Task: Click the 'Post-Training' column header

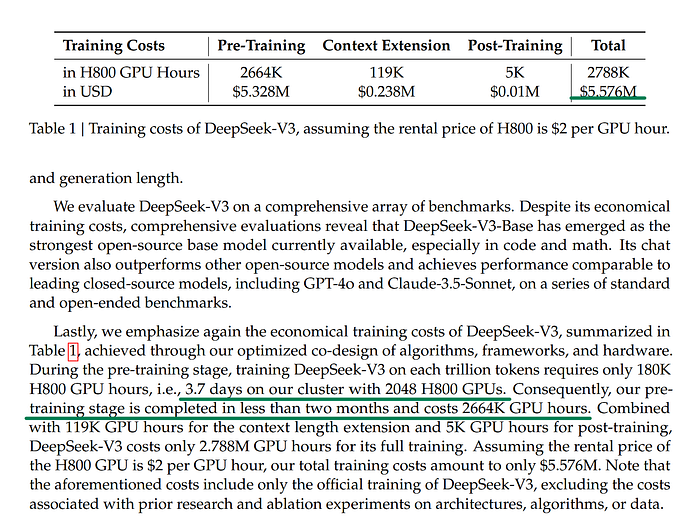Action: click(515, 46)
